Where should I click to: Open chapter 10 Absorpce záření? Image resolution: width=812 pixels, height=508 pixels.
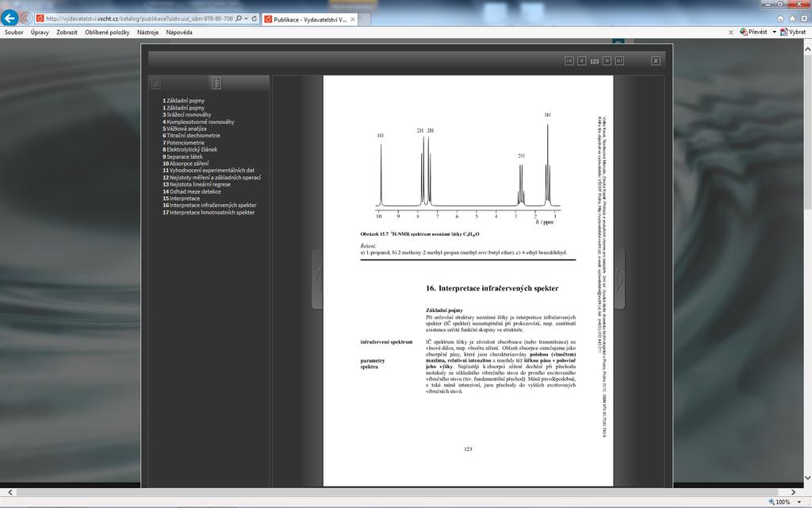pos(186,164)
